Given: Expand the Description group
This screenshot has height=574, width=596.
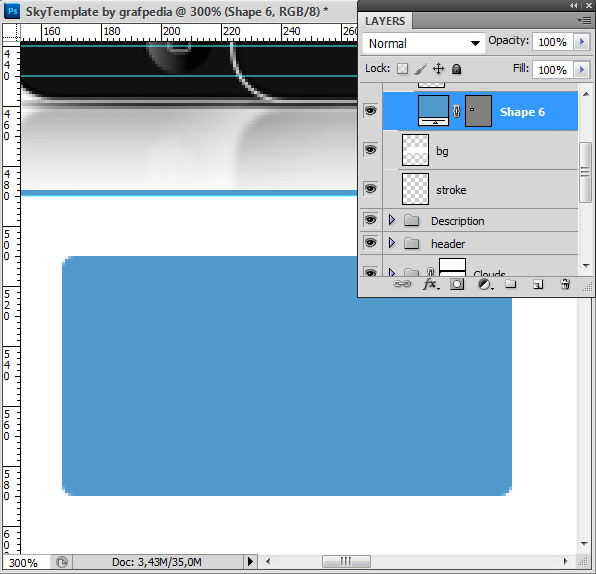Looking at the screenshot, I should click(392, 220).
